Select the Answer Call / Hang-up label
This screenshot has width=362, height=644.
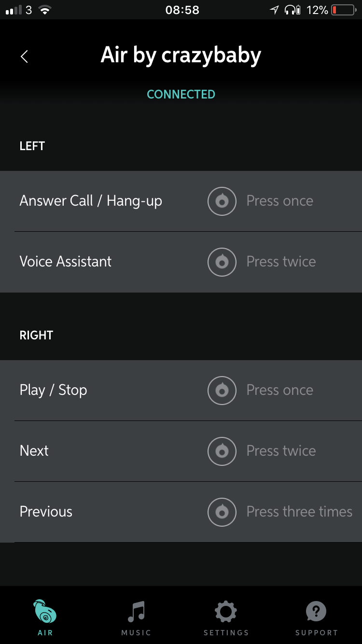point(91,201)
